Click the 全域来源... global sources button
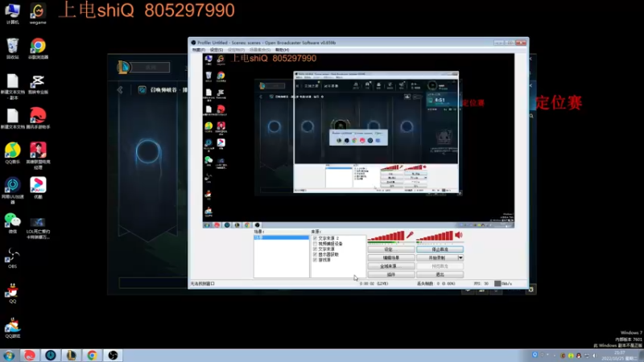The height and width of the screenshot is (362, 644). point(390,266)
